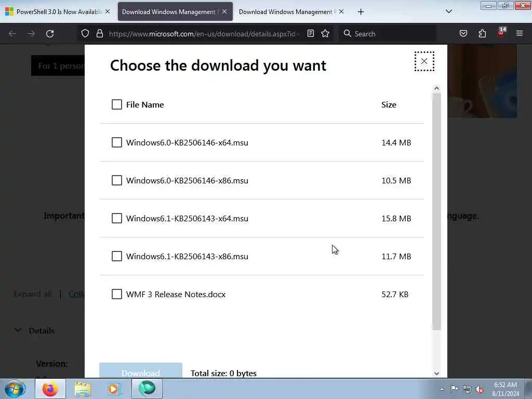Image resolution: width=532 pixels, height=399 pixels.
Task: Open the Windows Start menu
Action: pyautogui.click(x=15, y=389)
